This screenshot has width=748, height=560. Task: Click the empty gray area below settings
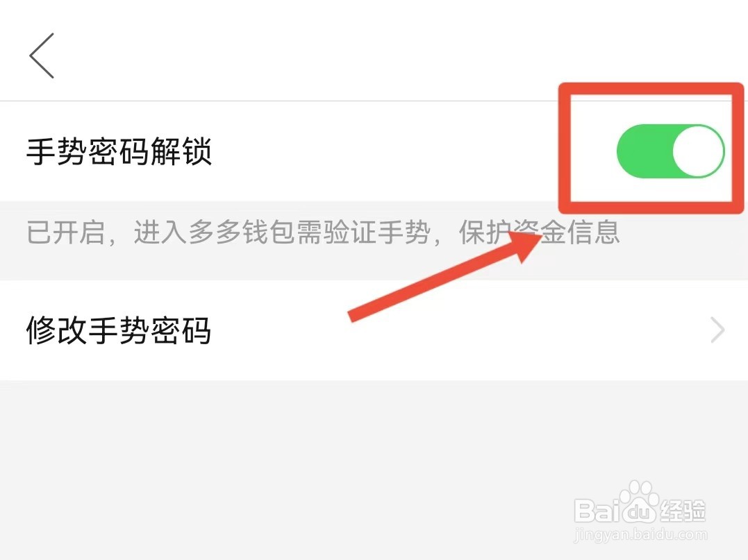(286, 470)
